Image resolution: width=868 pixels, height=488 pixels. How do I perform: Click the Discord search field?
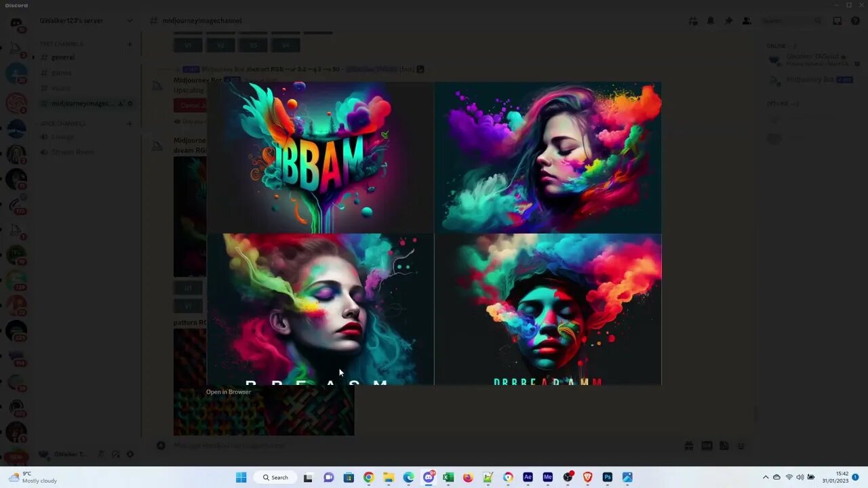pyautogui.click(x=792, y=21)
